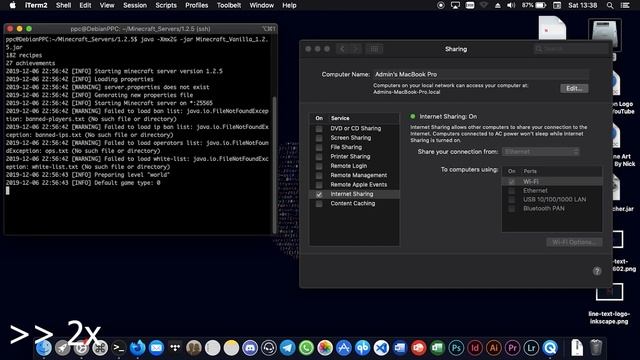Open Telegram from the Dock
This screenshot has width=640, height=360.
pos(287,348)
